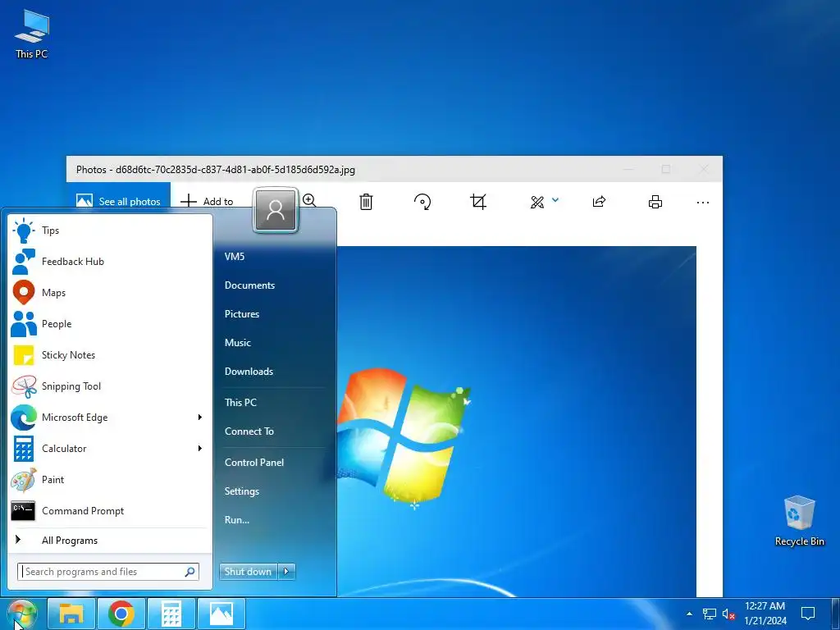The image size is (840, 630).
Task: Click the Start orb button
Action: tap(22, 614)
